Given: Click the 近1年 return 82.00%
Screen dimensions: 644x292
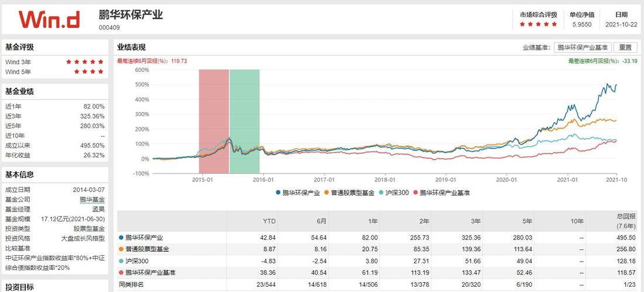Looking at the screenshot, I should (x=94, y=106).
